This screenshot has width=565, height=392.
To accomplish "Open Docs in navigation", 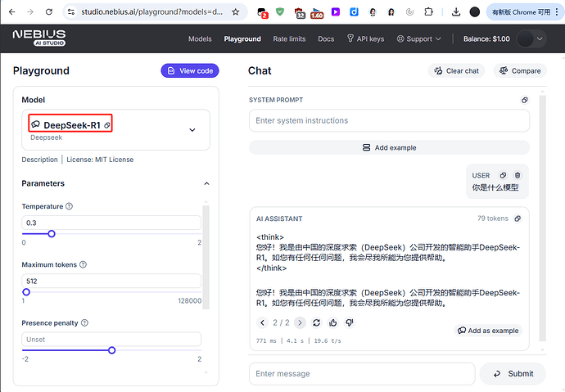I will (326, 39).
